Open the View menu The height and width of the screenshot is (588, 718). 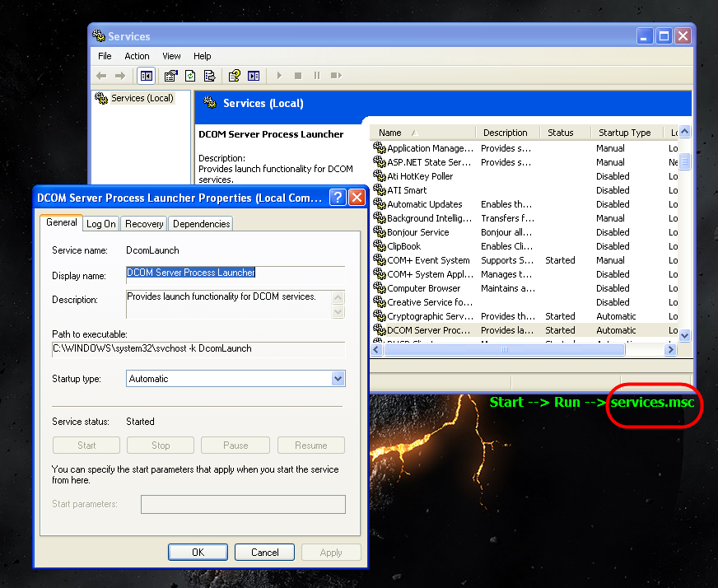click(x=171, y=56)
